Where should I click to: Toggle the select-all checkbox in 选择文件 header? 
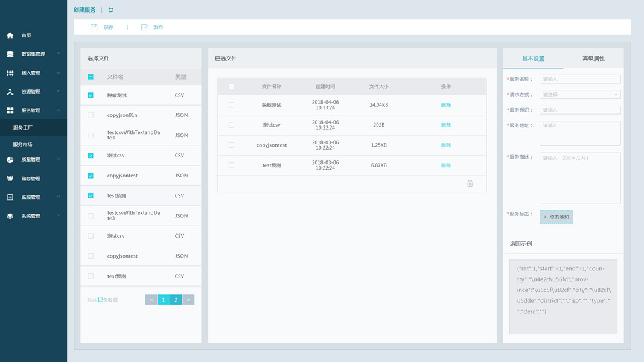click(91, 77)
